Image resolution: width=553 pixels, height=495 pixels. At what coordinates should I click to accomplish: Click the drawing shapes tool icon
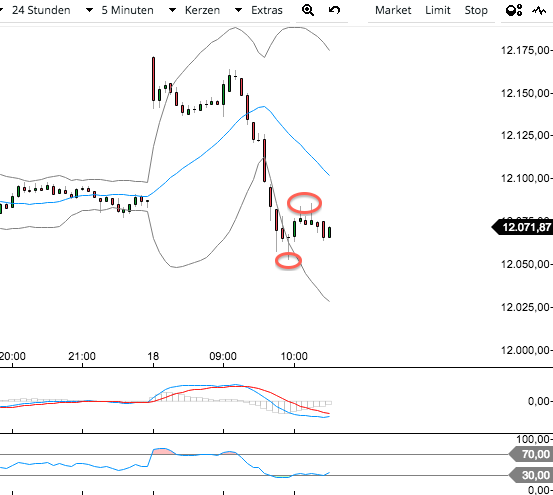[x=514, y=10]
